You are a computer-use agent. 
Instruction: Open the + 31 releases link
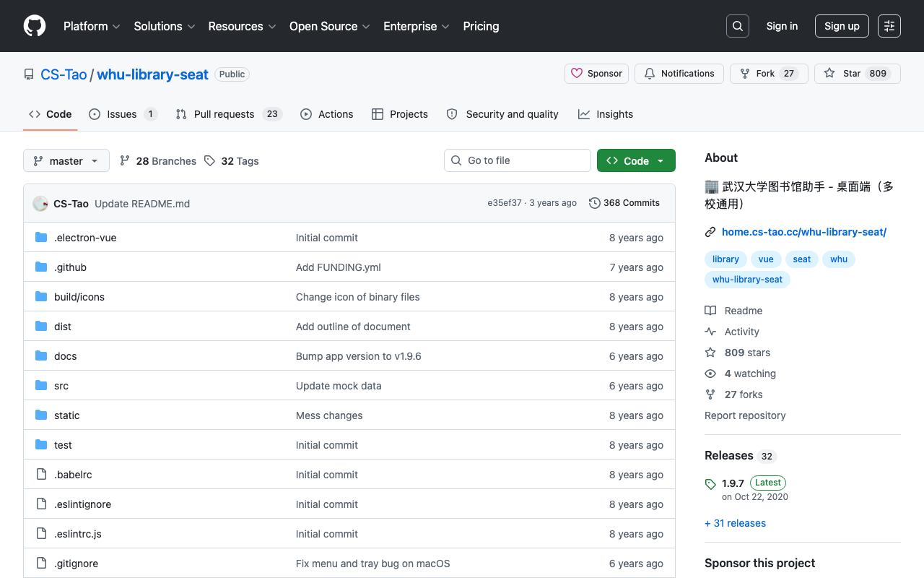[x=735, y=523]
